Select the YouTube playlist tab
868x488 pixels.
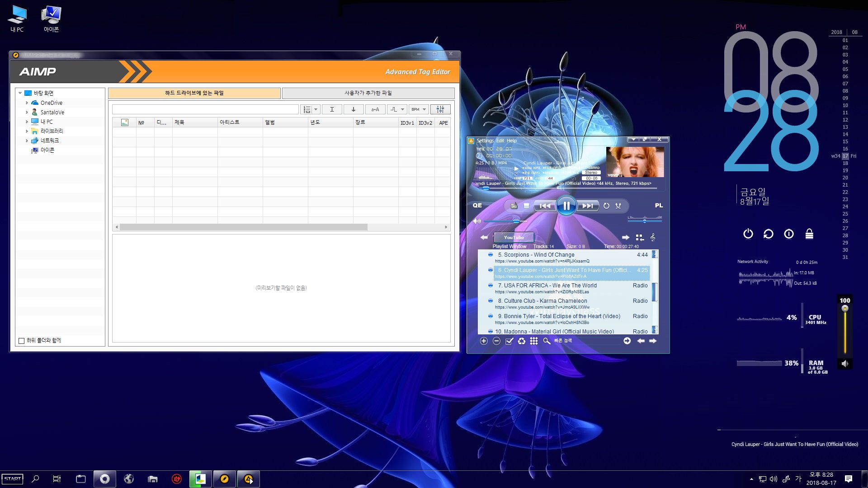point(514,237)
